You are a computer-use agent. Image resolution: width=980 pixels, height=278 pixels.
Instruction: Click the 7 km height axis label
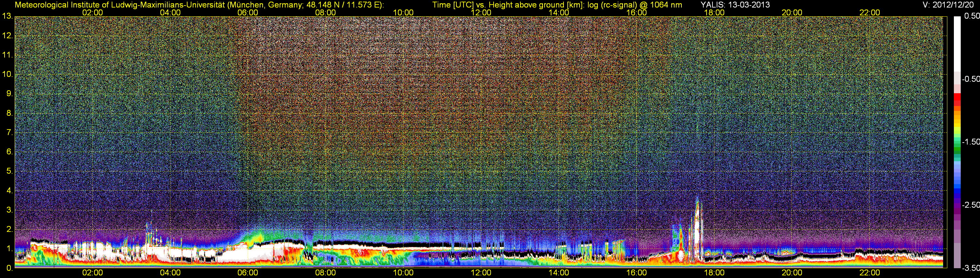9,132
